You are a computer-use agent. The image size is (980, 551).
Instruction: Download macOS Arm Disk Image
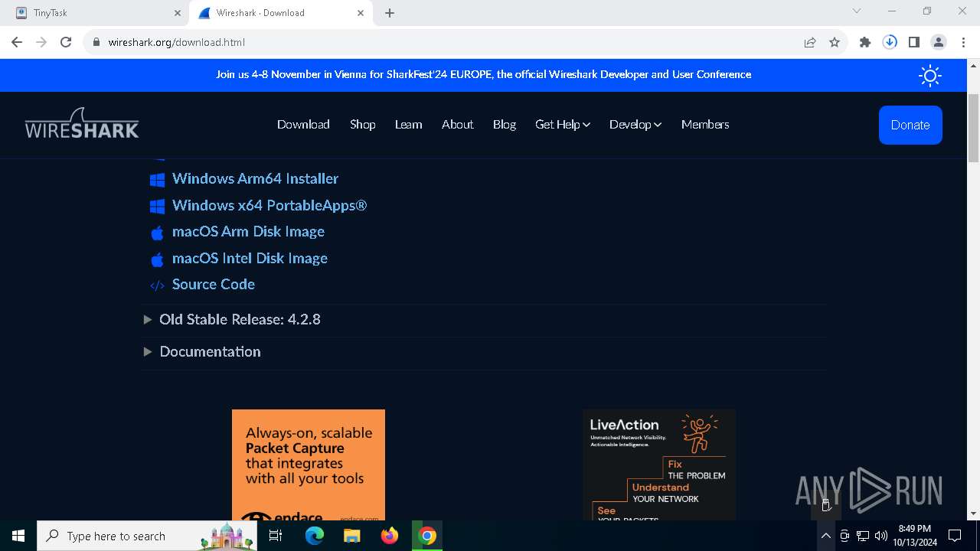tap(248, 231)
